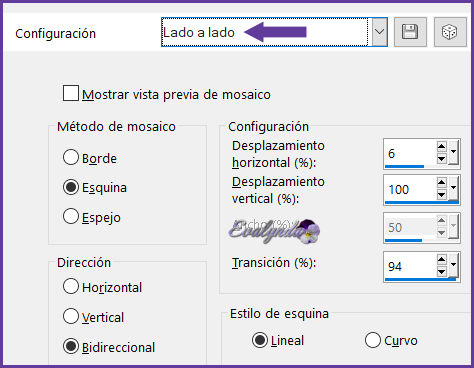Increase vertical displacement with up arrow
This screenshot has height=368, width=474.
[x=441, y=182]
